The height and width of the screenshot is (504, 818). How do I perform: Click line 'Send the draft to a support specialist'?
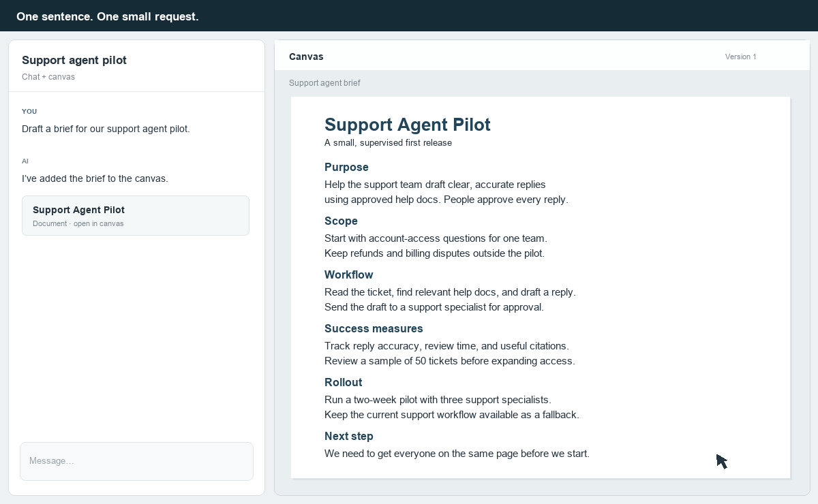pos(434,307)
